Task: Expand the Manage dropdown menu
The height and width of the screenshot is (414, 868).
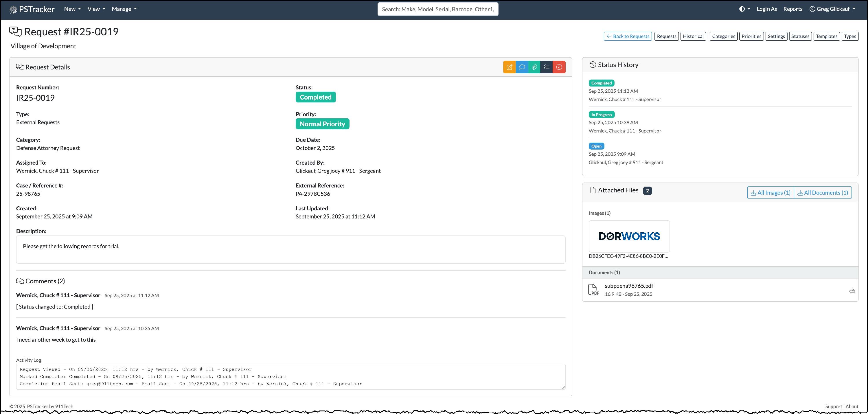Action: tap(124, 9)
